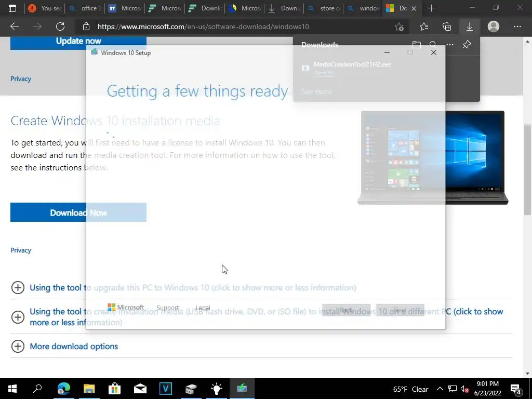Open Visio app from taskbar
The image size is (532, 399).
coord(166,389)
